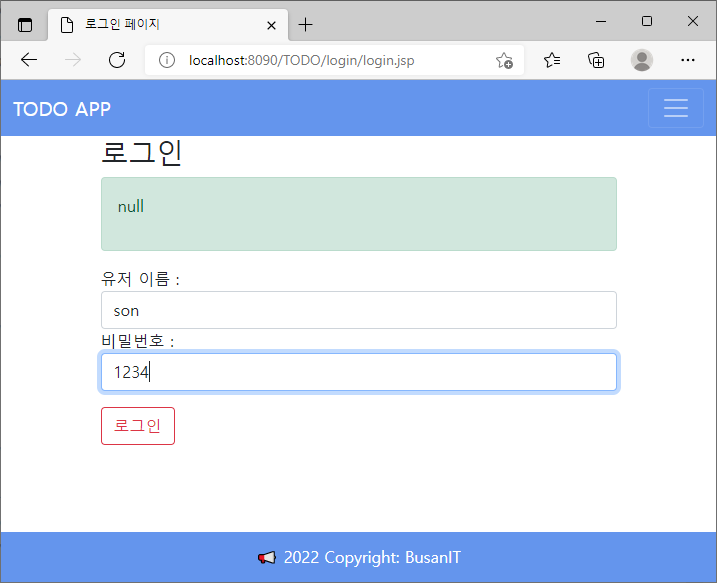Open the user profile avatar
717x583 pixels.
click(x=642, y=60)
